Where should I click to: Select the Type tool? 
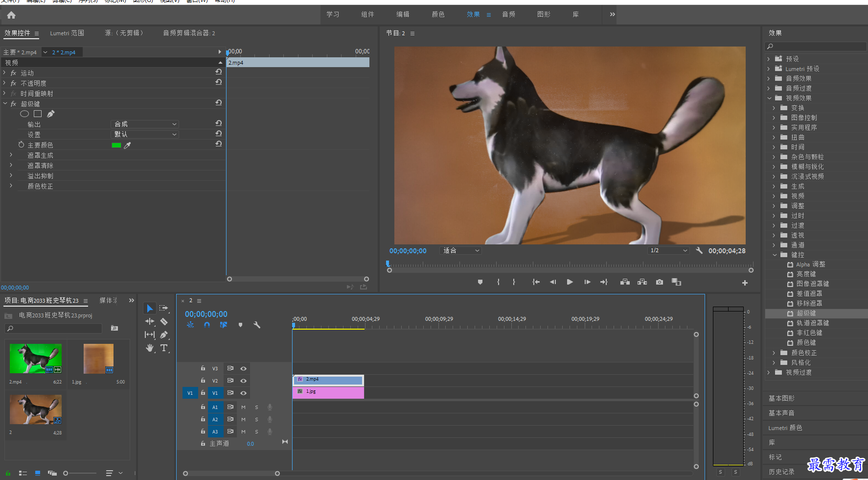pyautogui.click(x=164, y=348)
